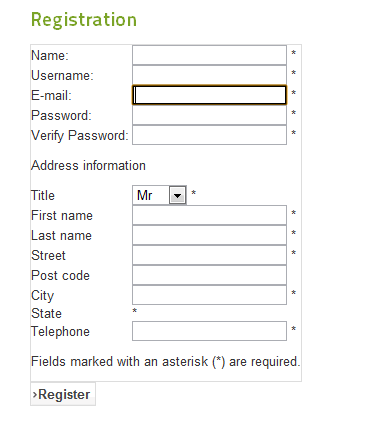Click the First name text box
Screen dimensions: 377x421
(x=209, y=215)
